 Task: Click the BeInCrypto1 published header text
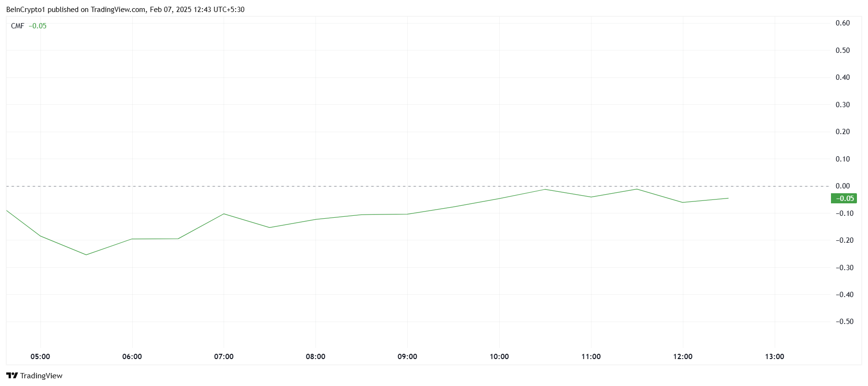[x=125, y=10]
